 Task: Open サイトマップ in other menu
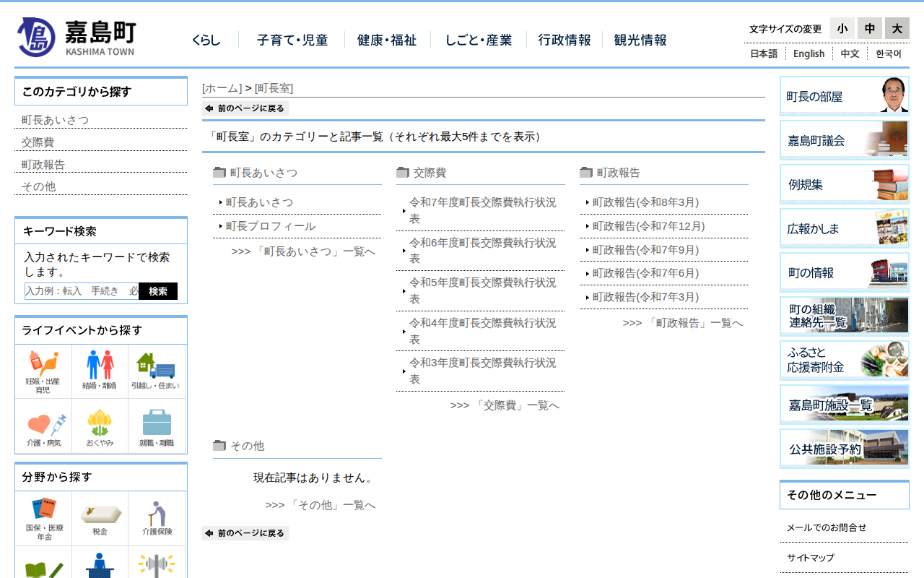click(811, 558)
